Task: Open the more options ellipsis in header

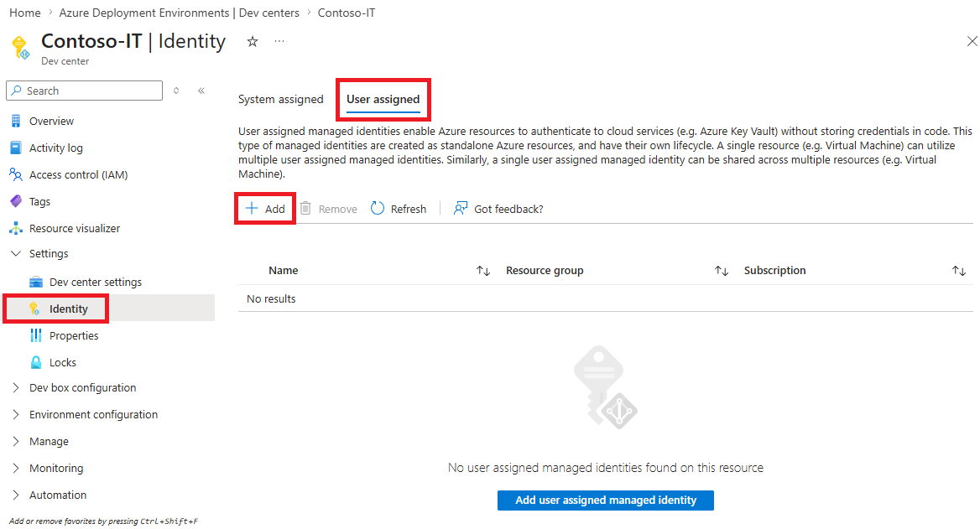Action: (279, 41)
